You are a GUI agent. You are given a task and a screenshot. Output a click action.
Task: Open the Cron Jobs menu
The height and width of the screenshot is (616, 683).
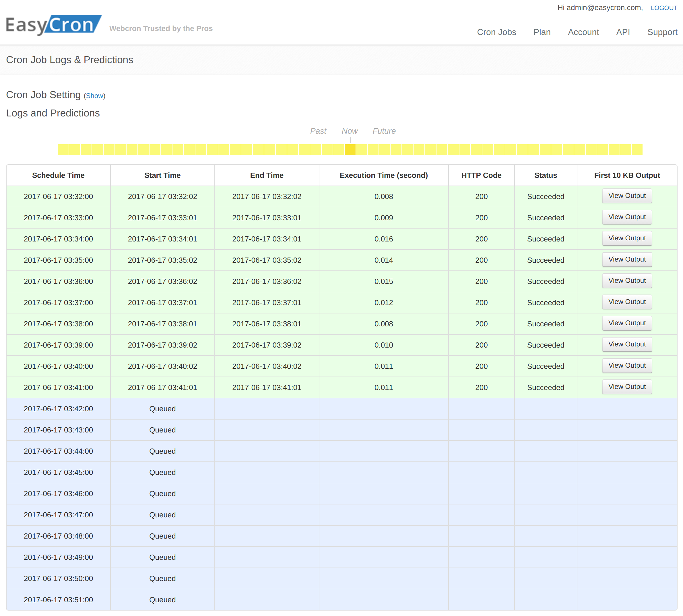point(496,32)
